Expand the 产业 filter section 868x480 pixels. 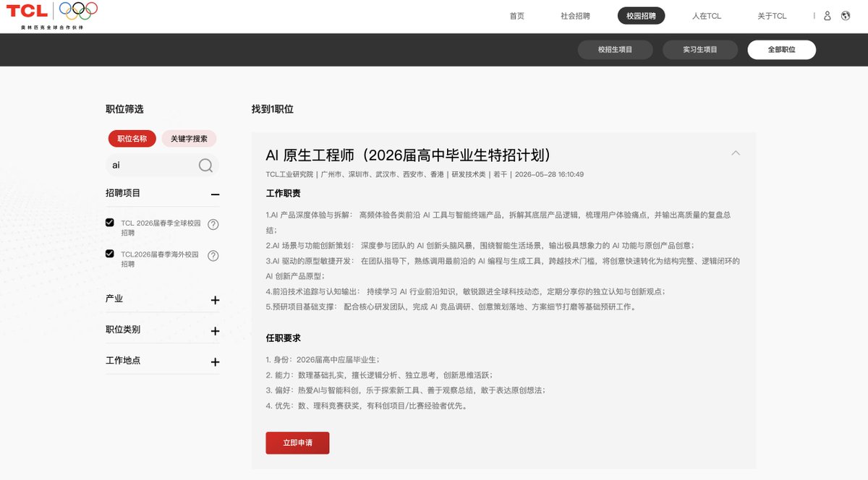tap(215, 300)
